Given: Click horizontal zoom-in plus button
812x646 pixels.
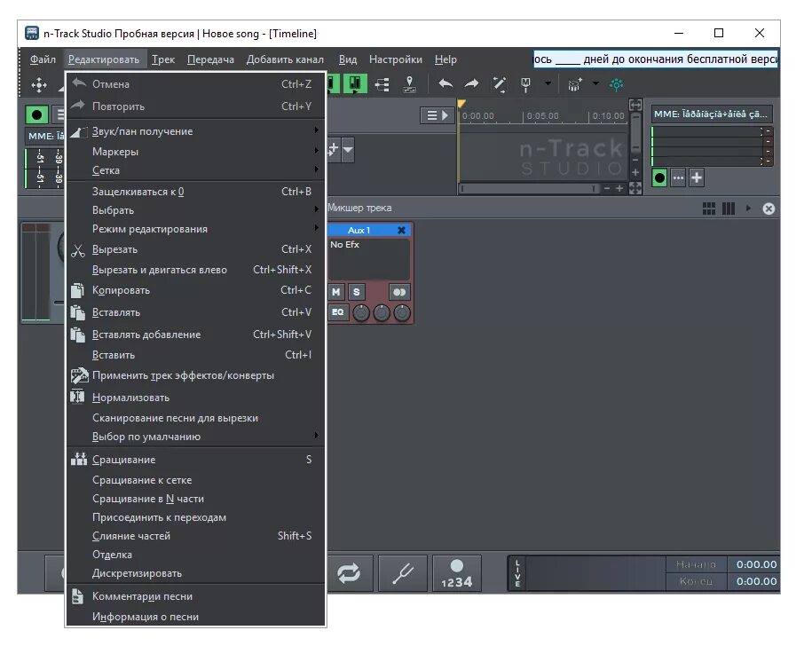Looking at the screenshot, I should point(619,188).
